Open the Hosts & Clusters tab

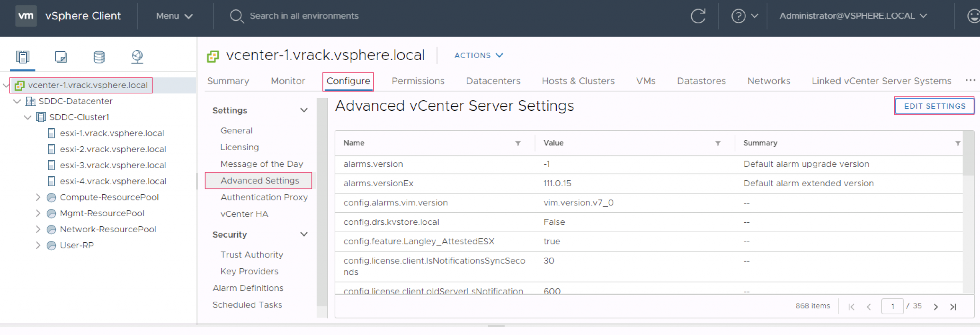[578, 81]
